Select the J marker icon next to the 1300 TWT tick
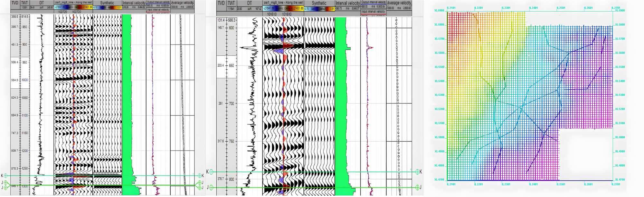This screenshot has height=197, width=644. pyautogui.click(x=5, y=187)
